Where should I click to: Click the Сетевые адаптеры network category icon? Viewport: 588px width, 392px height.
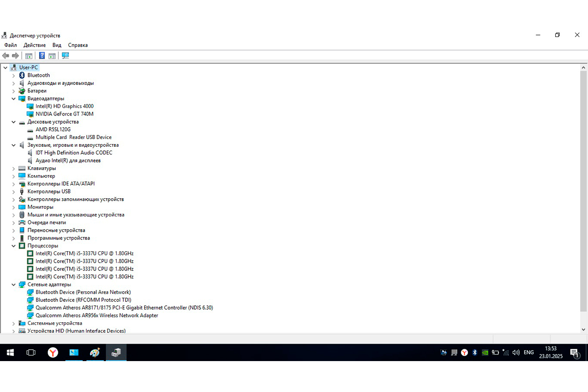tap(22, 285)
